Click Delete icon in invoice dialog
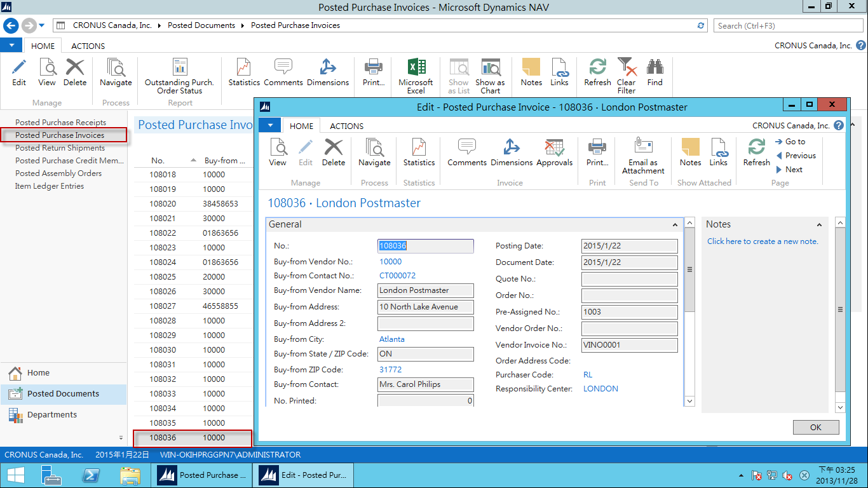 pos(334,152)
